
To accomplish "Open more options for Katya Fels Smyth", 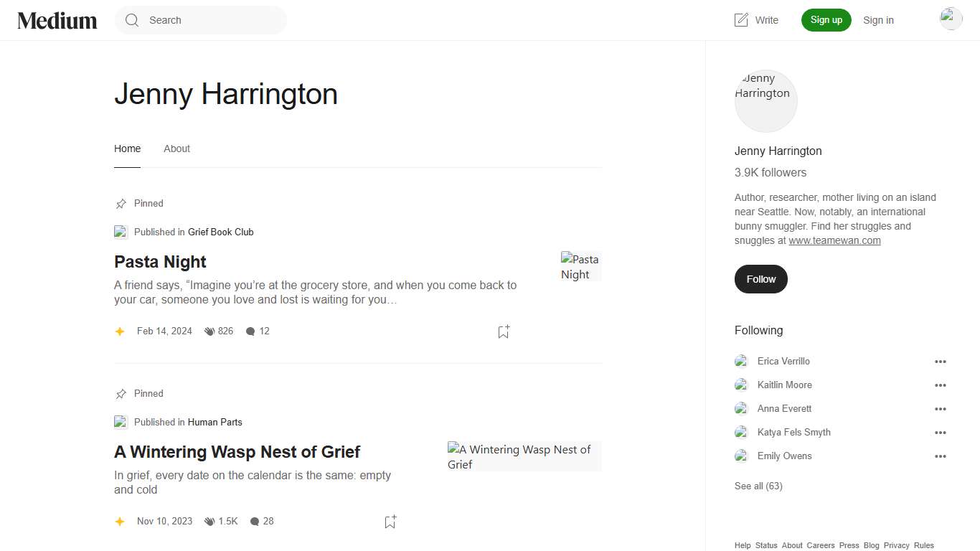I will pos(941,433).
